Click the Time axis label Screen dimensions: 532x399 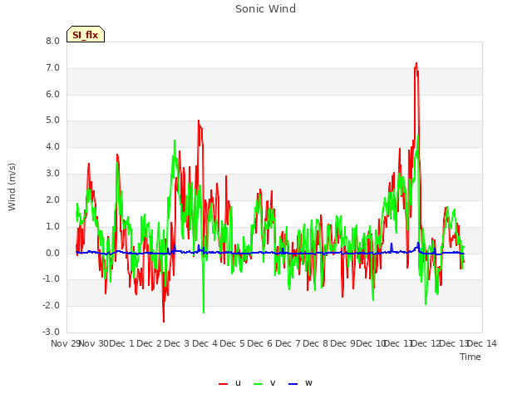tap(470, 357)
